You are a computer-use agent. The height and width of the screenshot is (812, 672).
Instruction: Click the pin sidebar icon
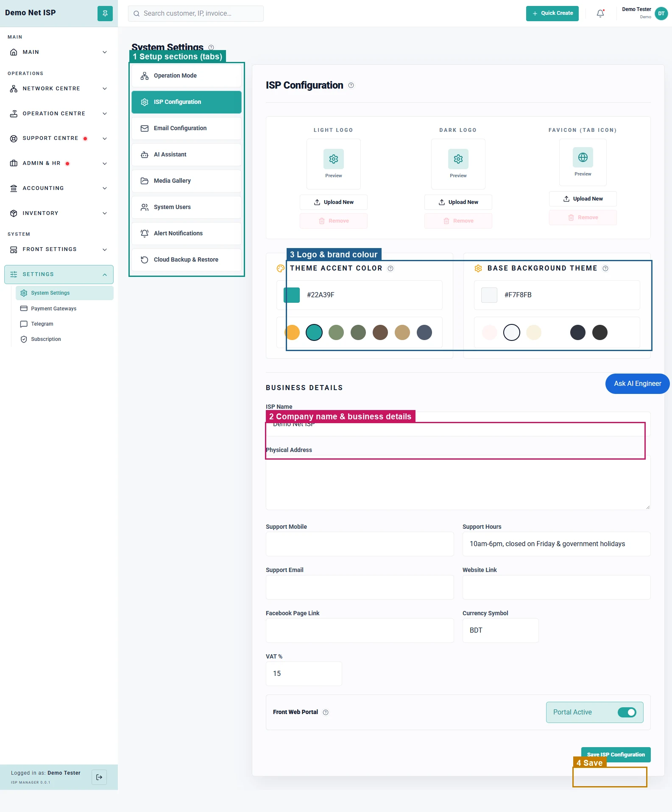coord(105,13)
